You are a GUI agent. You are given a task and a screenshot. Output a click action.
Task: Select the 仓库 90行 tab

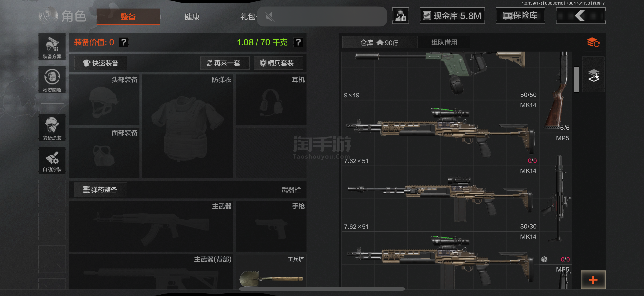[379, 42]
